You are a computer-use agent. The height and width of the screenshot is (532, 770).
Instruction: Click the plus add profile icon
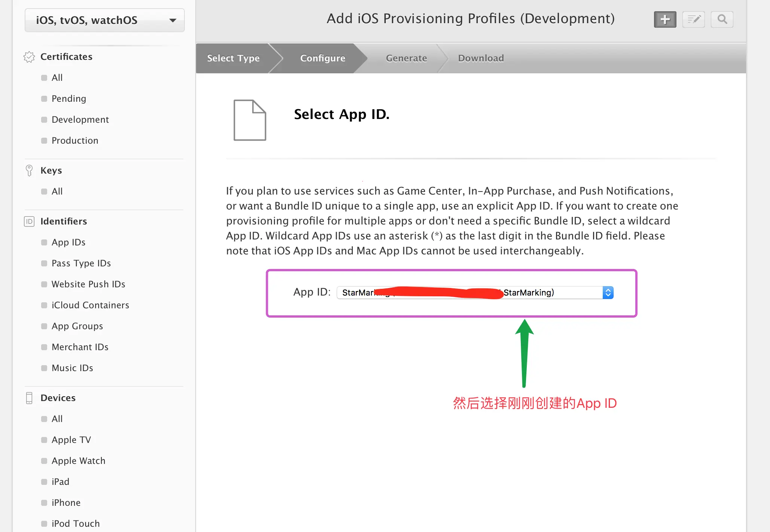point(665,19)
